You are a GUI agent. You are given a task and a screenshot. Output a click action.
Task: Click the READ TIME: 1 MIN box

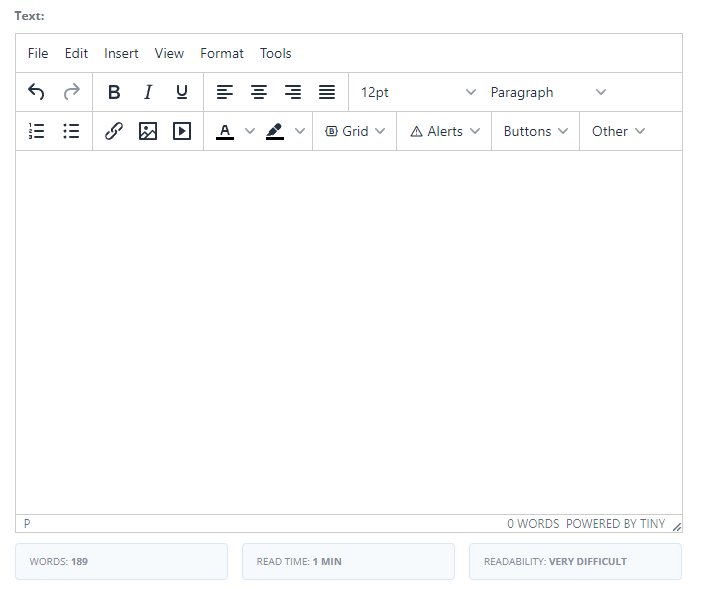(x=348, y=561)
